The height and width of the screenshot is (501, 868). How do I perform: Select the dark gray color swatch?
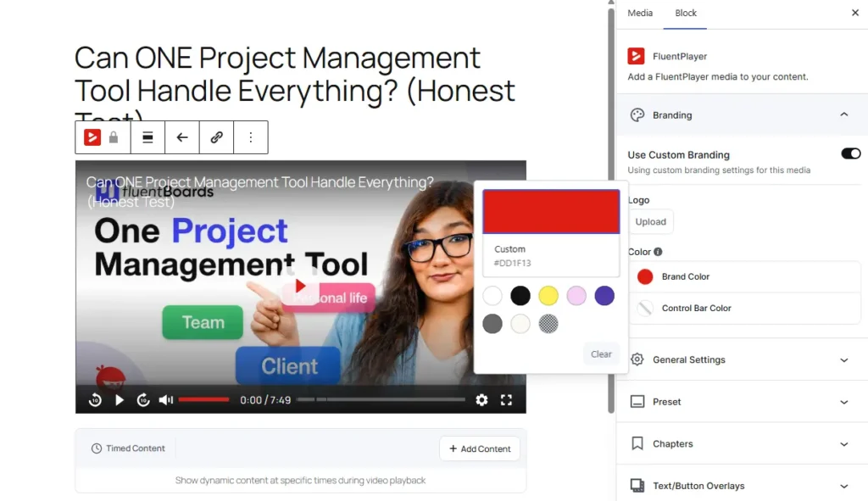[492, 324]
